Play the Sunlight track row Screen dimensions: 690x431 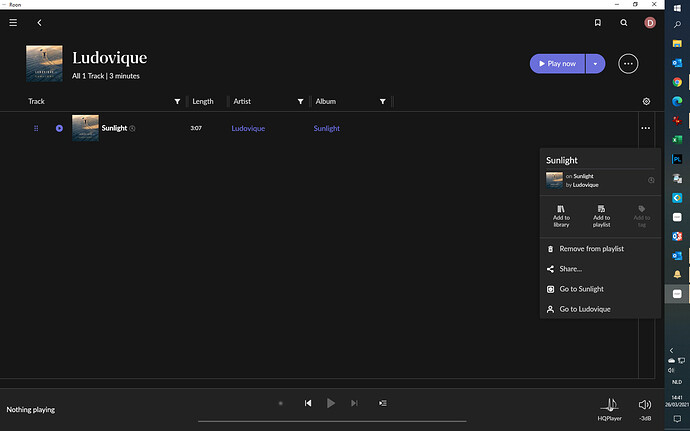59,128
